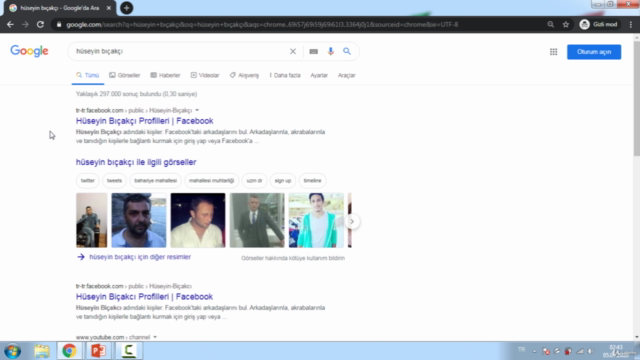640x360 pixels.
Task: Switch to Chrome in the taskbar
Action: point(69,351)
